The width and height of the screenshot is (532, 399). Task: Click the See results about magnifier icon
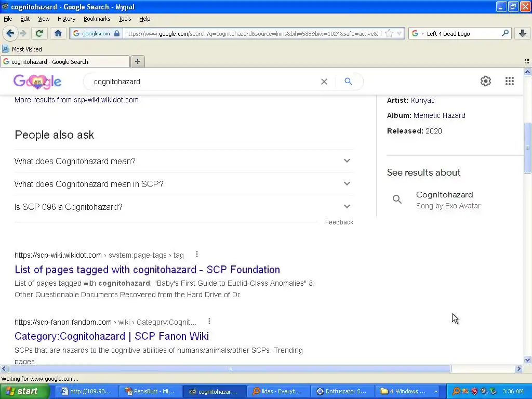397,199
